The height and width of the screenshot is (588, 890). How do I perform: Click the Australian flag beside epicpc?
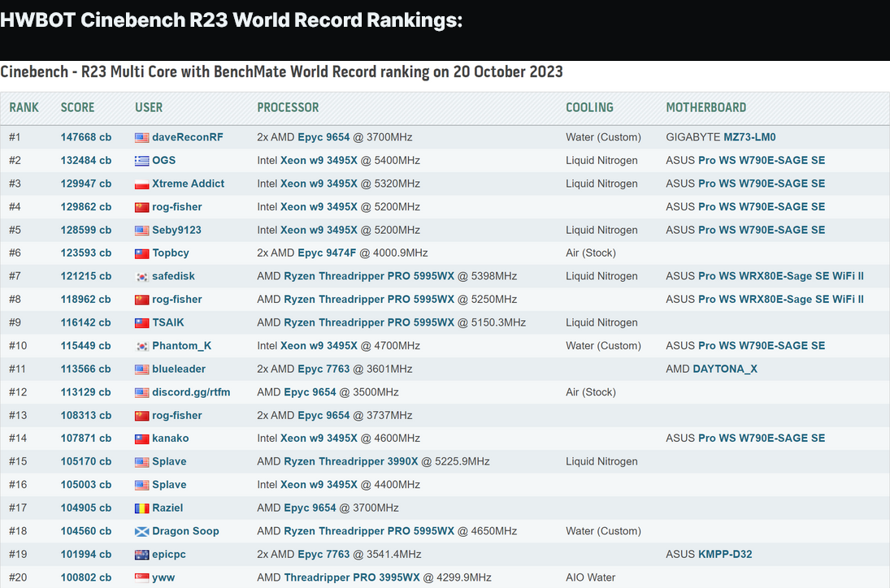click(x=142, y=555)
